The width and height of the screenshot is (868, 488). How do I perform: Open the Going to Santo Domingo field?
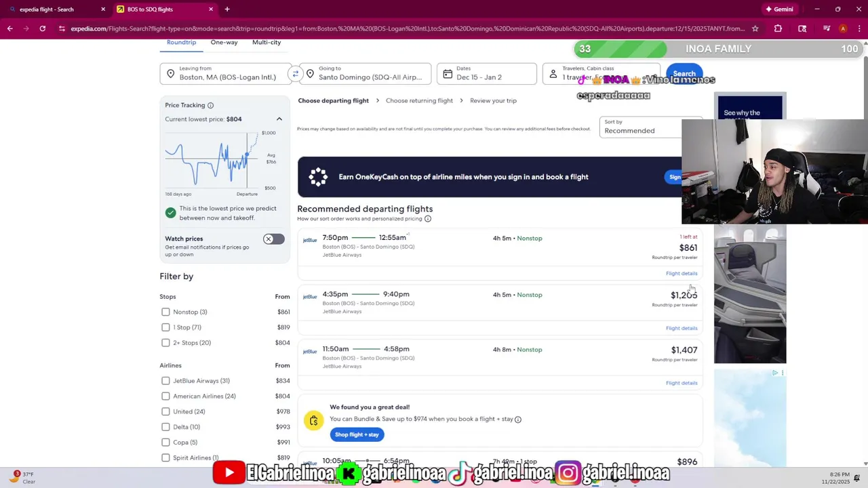(366, 74)
